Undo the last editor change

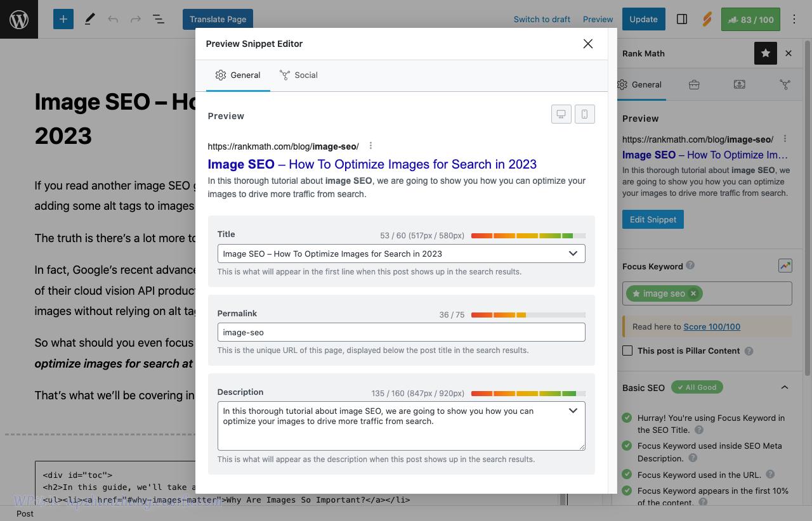pos(113,19)
